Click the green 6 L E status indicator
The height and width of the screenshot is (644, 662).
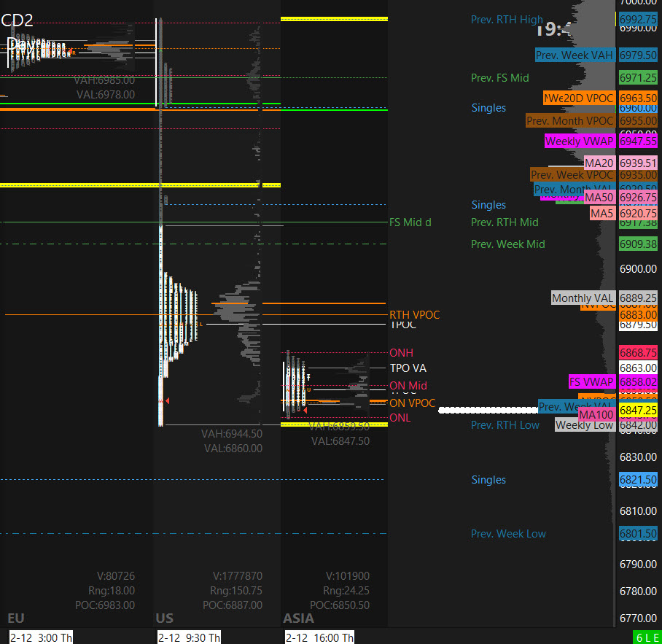tap(647, 637)
